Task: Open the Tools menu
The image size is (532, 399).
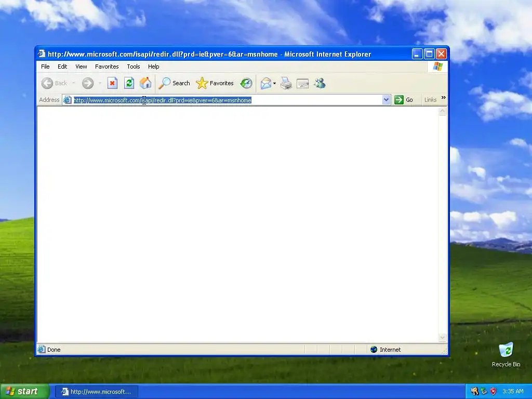Action: pyautogui.click(x=134, y=66)
